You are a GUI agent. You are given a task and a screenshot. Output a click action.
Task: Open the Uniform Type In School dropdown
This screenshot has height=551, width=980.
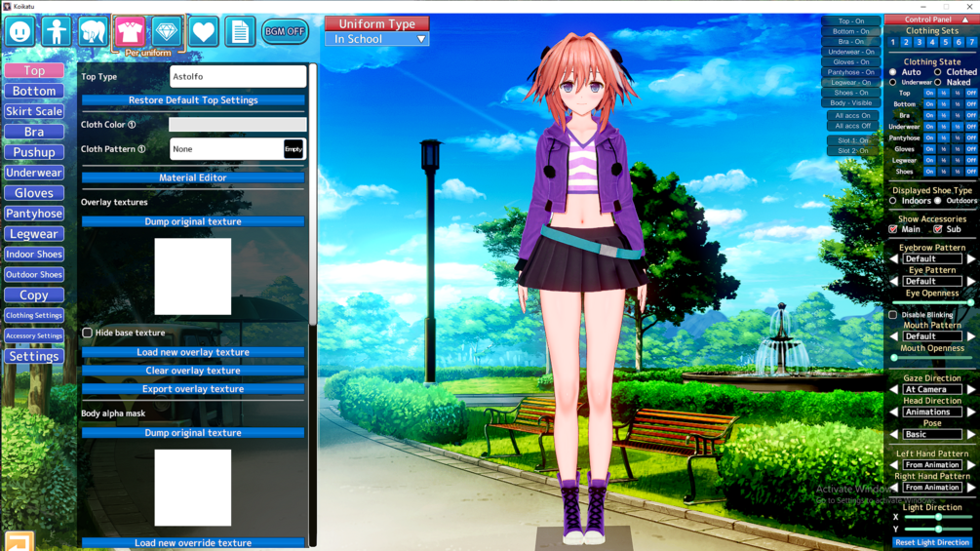click(376, 39)
